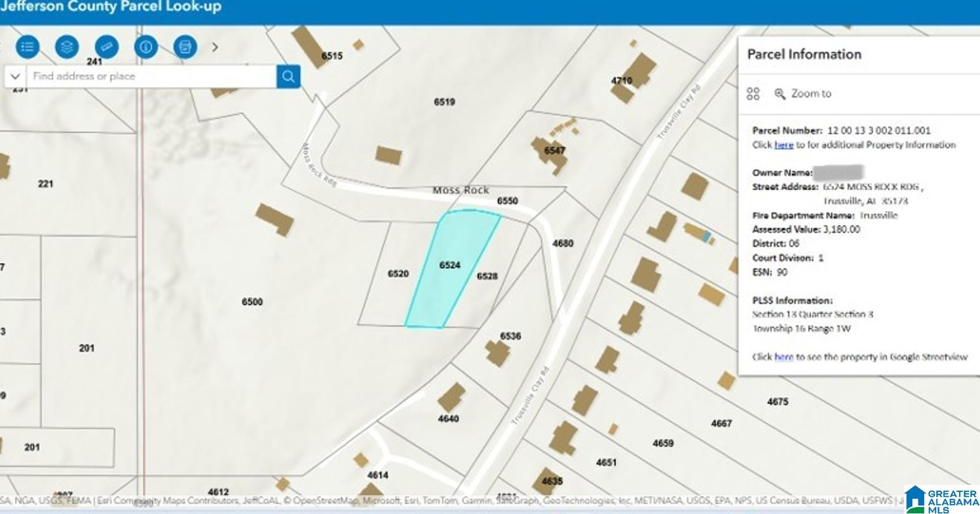Open the map layers widget

click(67, 47)
